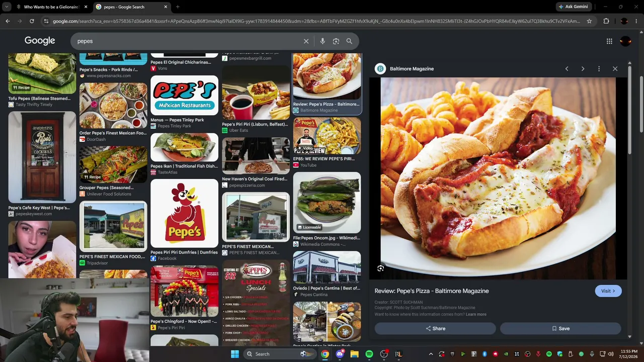Click the pepespizzeria.com source link
Screen dimensions: 644x362
(x=247, y=186)
